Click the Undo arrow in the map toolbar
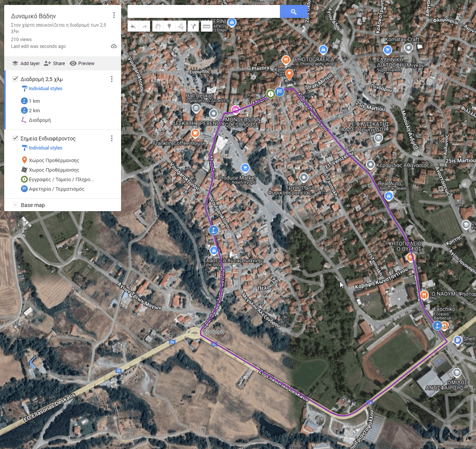 point(133,26)
